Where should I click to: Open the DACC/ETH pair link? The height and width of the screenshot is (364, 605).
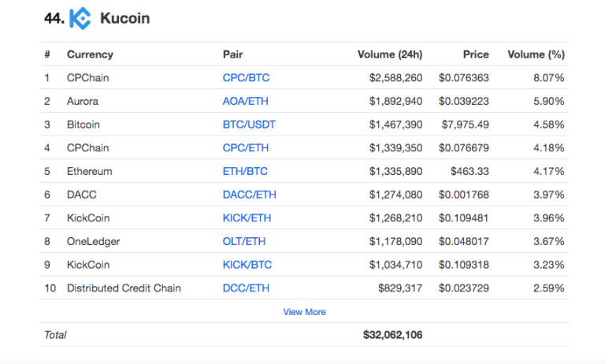coord(250,195)
